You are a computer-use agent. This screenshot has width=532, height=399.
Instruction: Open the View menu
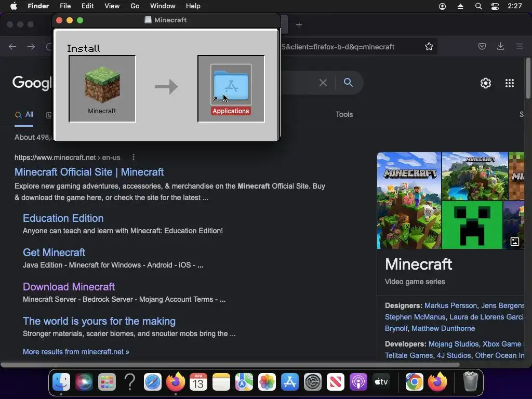[x=112, y=6]
